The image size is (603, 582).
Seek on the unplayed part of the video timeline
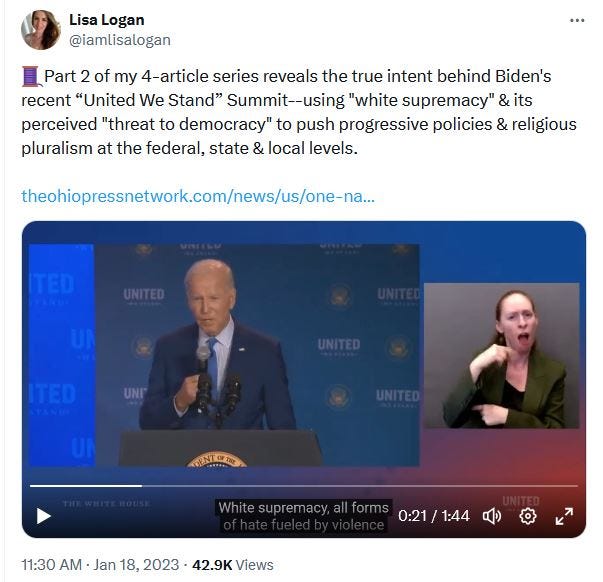click(x=360, y=486)
